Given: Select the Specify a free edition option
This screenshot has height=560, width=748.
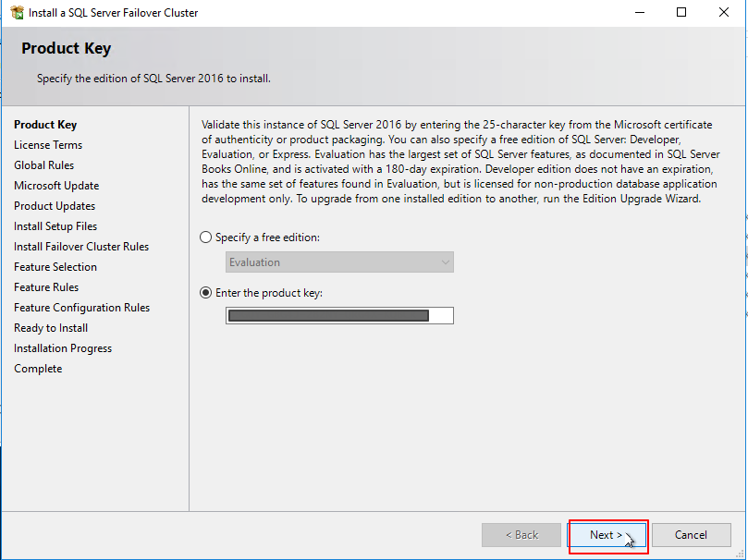Looking at the screenshot, I should click(x=204, y=237).
